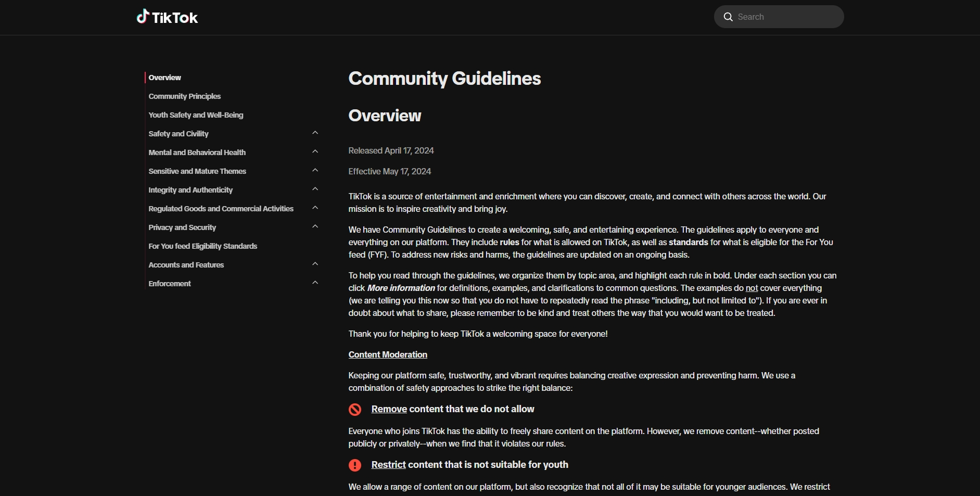Screen dimensions: 980x496
Task: Expand Regulated Goods and Commercial Activities chevron
Action: click(x=315, y=208)
